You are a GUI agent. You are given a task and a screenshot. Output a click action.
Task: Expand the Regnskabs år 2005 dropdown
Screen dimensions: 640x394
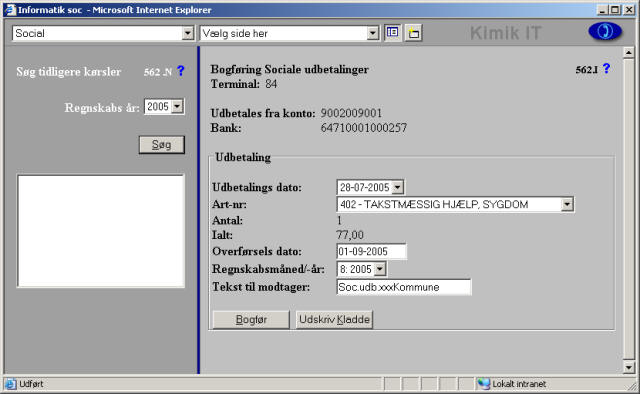[x=177, y=107]
